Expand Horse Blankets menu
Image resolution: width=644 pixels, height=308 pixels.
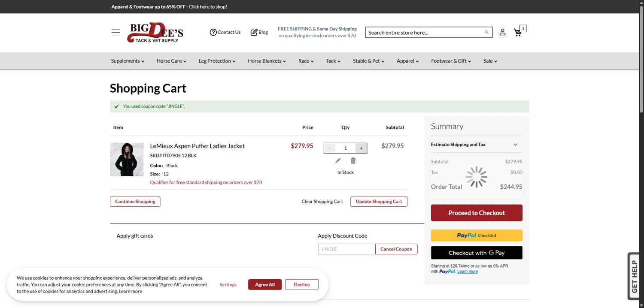[x=267, y=61]
